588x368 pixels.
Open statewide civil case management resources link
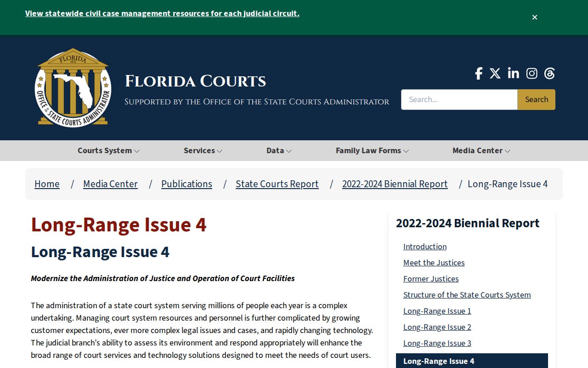[x=162, y=13]
